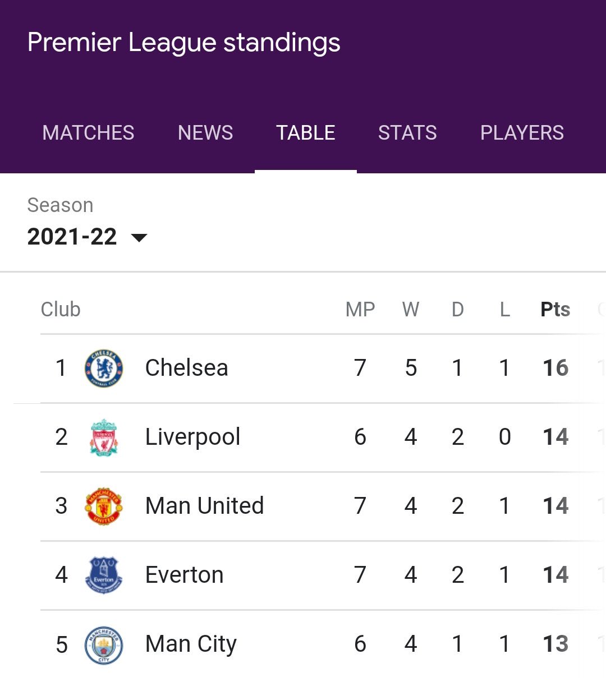The image size is (606, 700).
Task: Click the Everton club crest icon
Action: 104,575
